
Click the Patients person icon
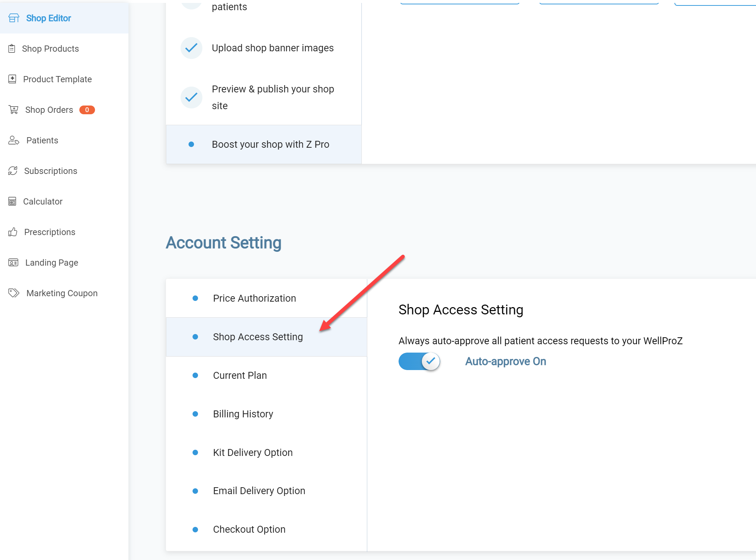(14, 140)
